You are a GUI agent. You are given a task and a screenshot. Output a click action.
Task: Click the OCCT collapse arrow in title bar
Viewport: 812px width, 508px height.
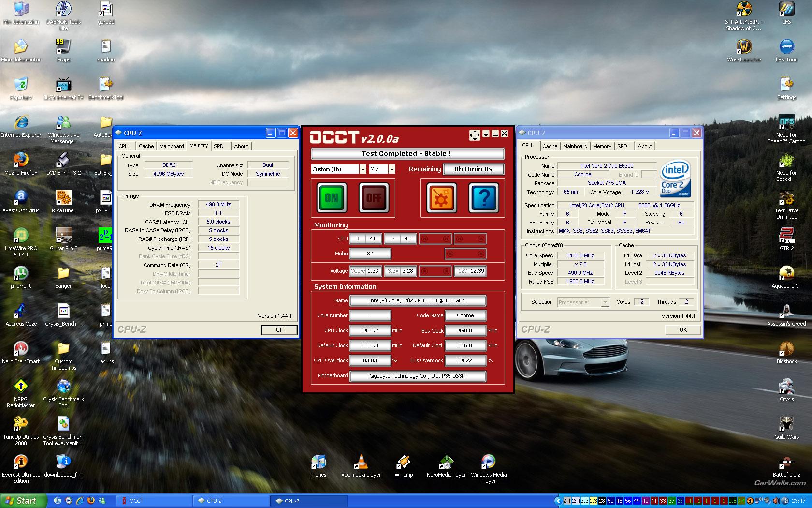[x=486, y=134]
